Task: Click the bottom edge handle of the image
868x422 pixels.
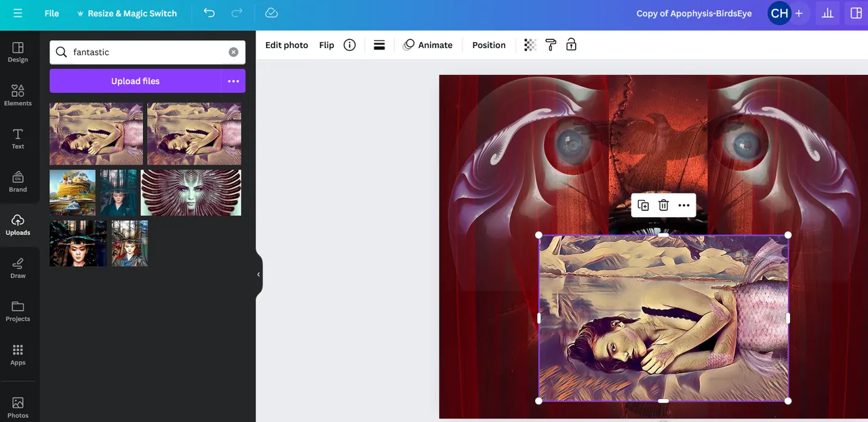Action: tap(663, 401)
